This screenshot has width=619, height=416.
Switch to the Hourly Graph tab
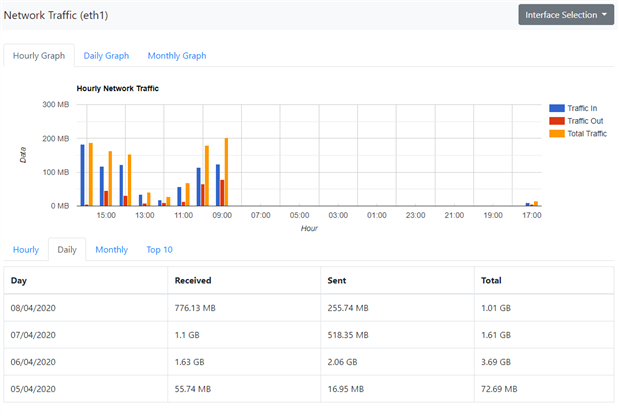pyautogui.click(x=39, y=56)
